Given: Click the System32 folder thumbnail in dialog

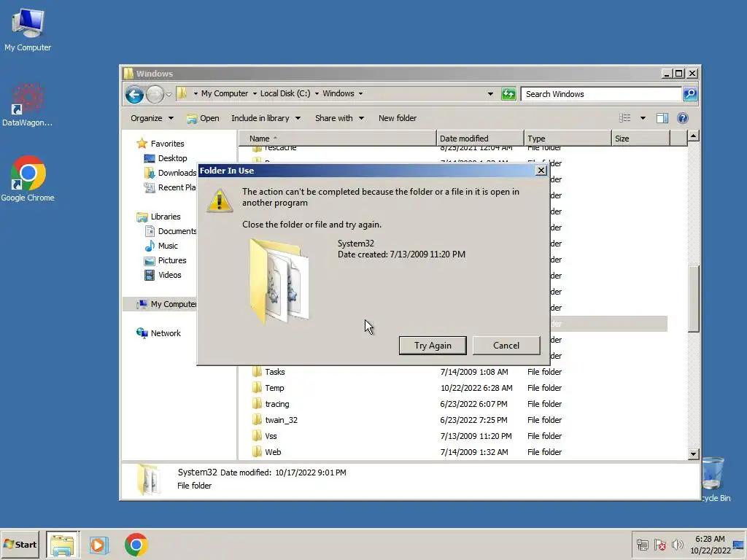Looking at the screenshot, I should 279,281.
